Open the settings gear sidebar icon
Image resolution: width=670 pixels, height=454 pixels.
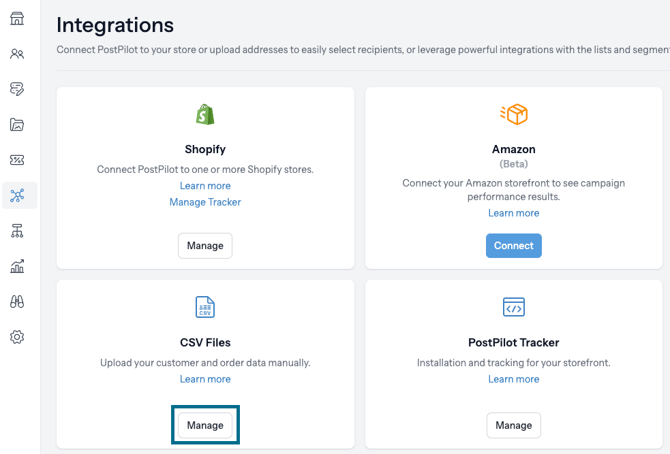point(17,337)
